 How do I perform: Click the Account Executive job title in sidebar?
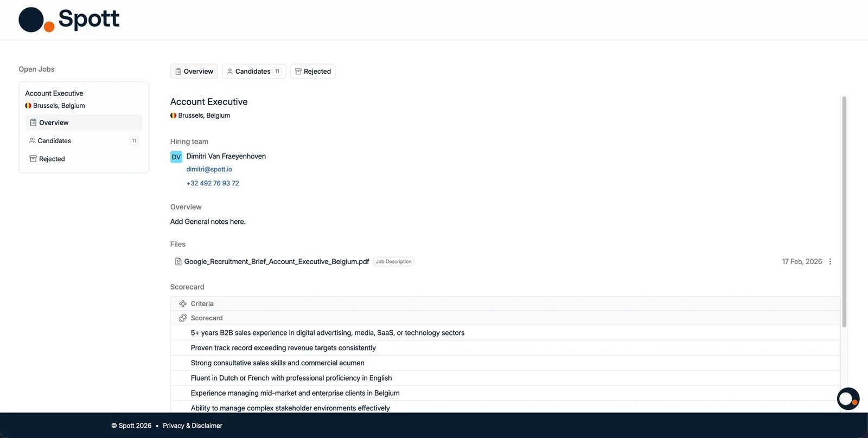pos(54,93)
